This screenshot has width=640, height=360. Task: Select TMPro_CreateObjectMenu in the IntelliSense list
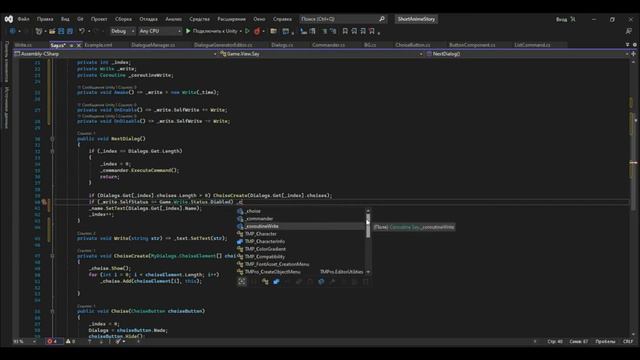(x=300, y=272)
